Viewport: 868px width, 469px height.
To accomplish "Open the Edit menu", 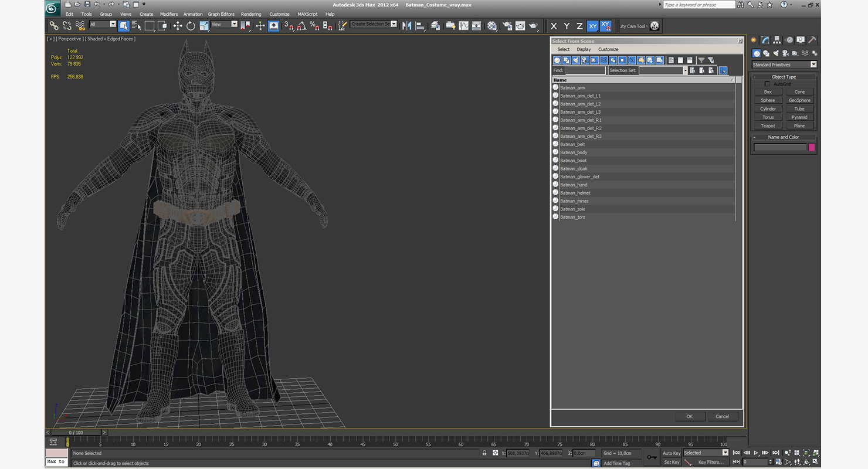I will (x=69, y=14).
